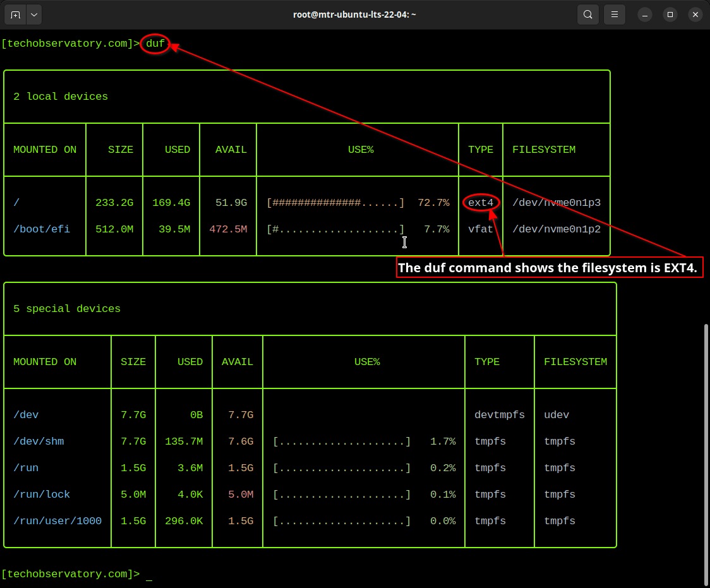Click the ext4 type cell
This screenshot has width=710, height=588.
point(481,203)
